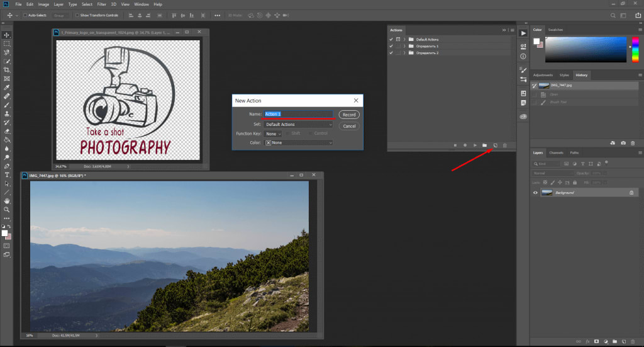Image resolution: width=644 pixels, height=347 pixels.
Task: Open the Color dropdown in New Action dialog
Action: pyautogui.click(x=298, y=143)
